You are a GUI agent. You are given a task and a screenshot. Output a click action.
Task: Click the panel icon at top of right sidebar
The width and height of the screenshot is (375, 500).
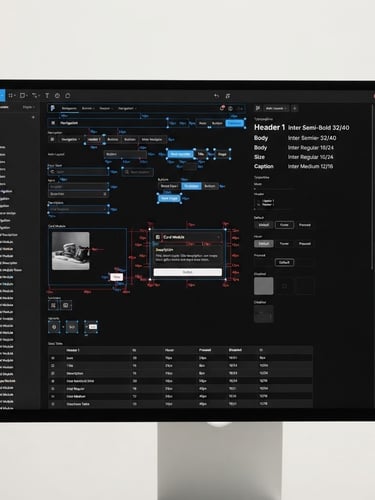coord(258,108)
